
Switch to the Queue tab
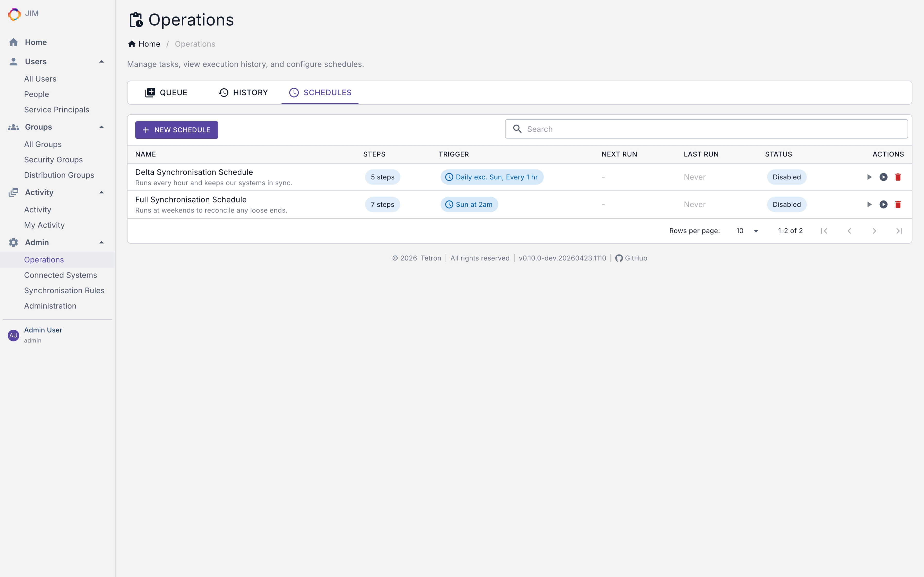point(166,93)
